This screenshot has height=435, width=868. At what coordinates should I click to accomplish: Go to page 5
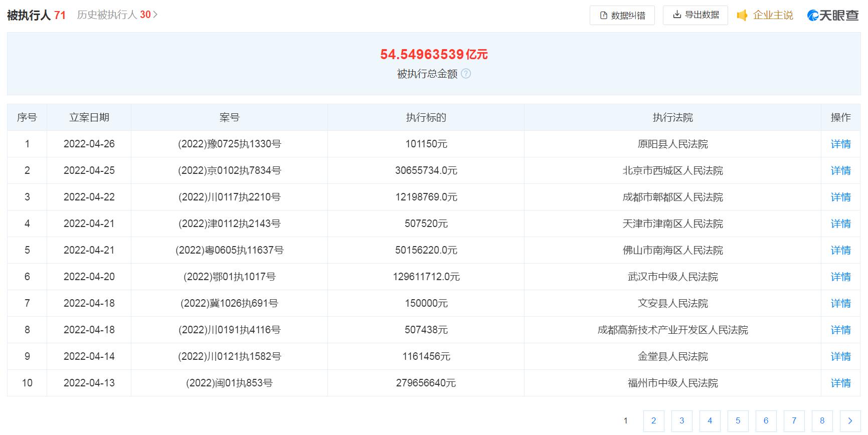click(x=738, y=421)
